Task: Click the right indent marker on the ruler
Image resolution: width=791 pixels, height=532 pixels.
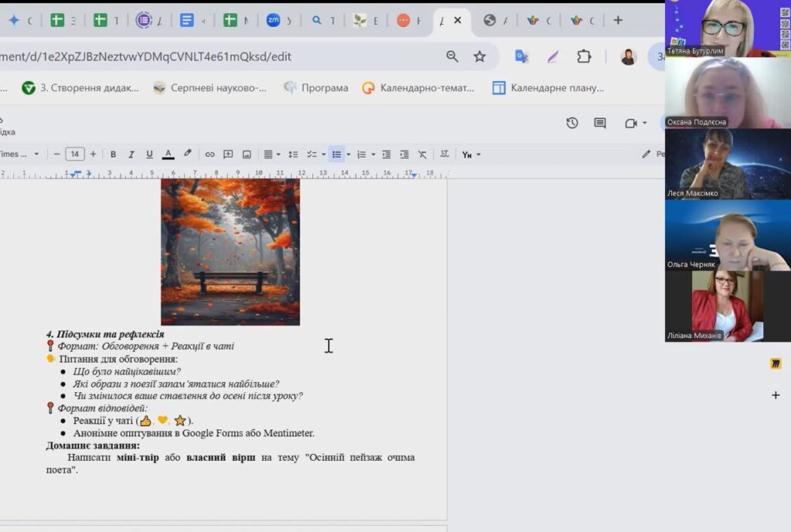Action: coord(414,175)
